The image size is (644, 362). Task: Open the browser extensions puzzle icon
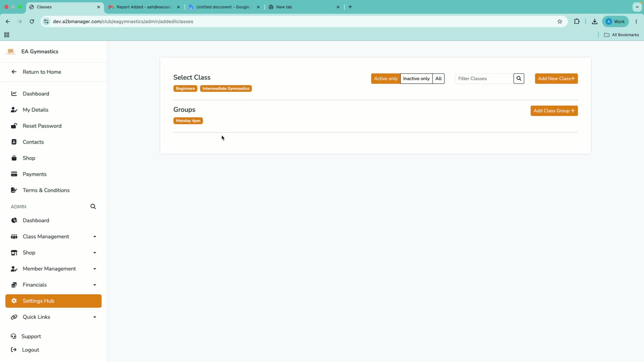pos(577,21)
